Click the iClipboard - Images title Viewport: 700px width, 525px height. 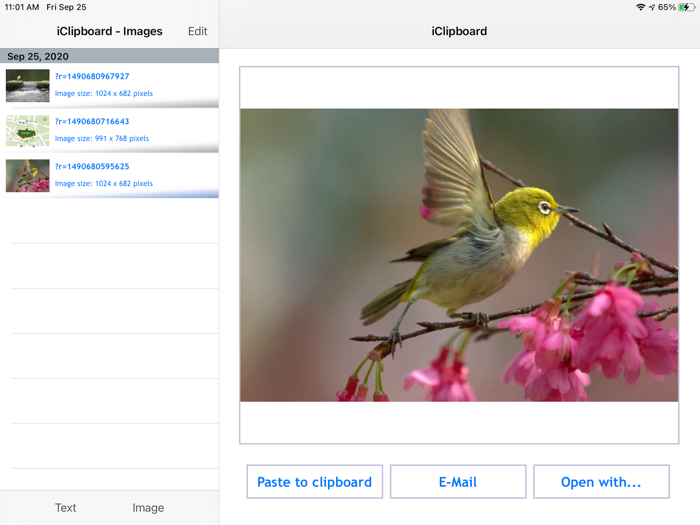(x=109, y=31)
